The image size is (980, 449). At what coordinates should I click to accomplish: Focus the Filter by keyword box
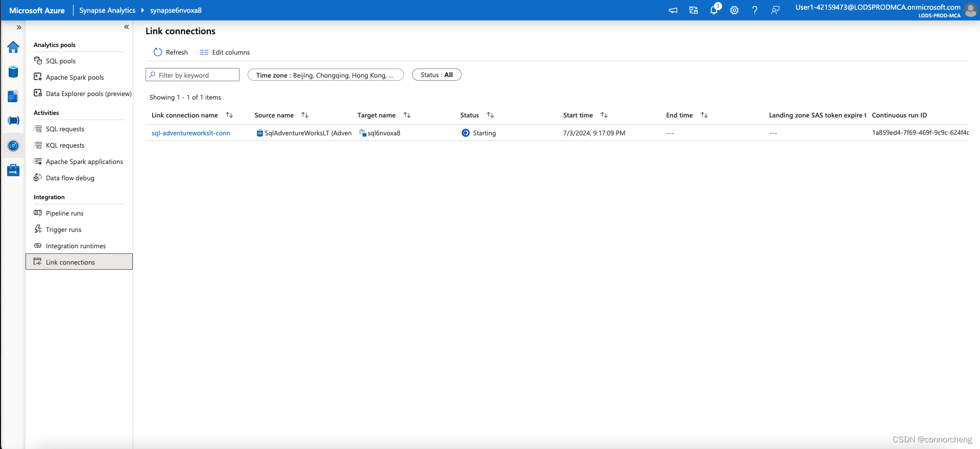[x=193, y=75]
